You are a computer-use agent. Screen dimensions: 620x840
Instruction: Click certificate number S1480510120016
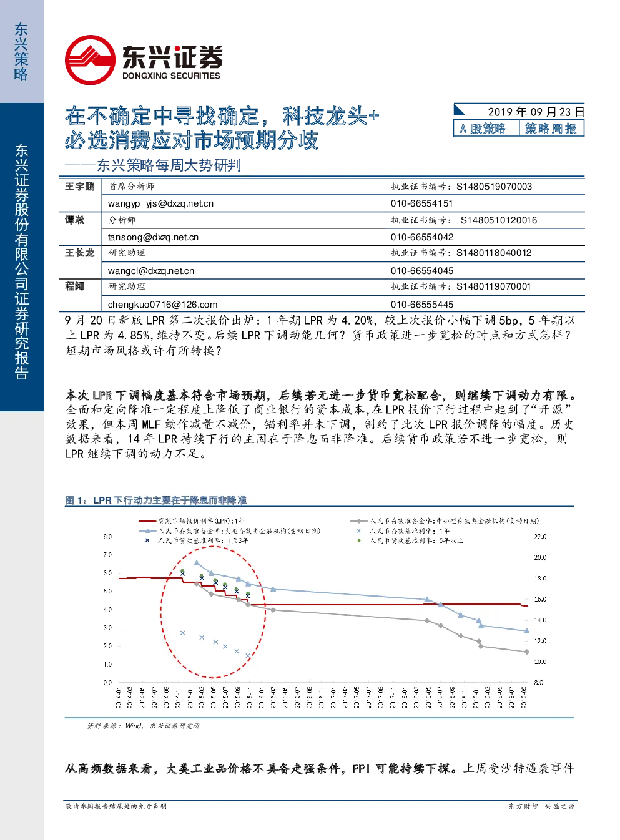click(499, 220)
